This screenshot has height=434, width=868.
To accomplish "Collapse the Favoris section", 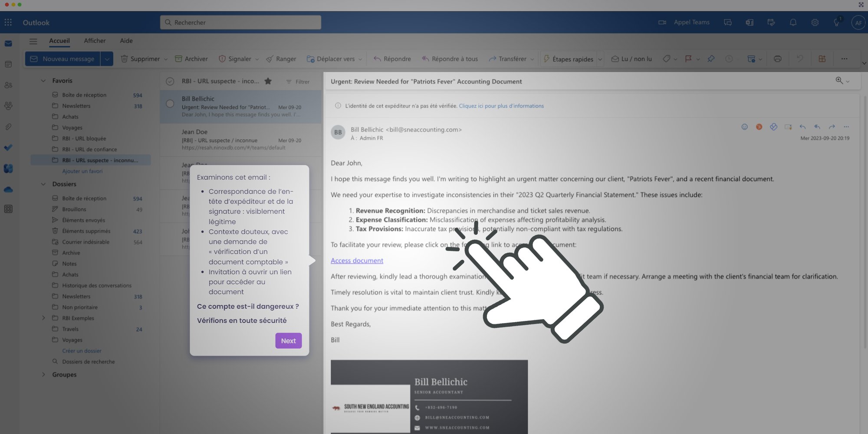I will [x=43, y=81].
